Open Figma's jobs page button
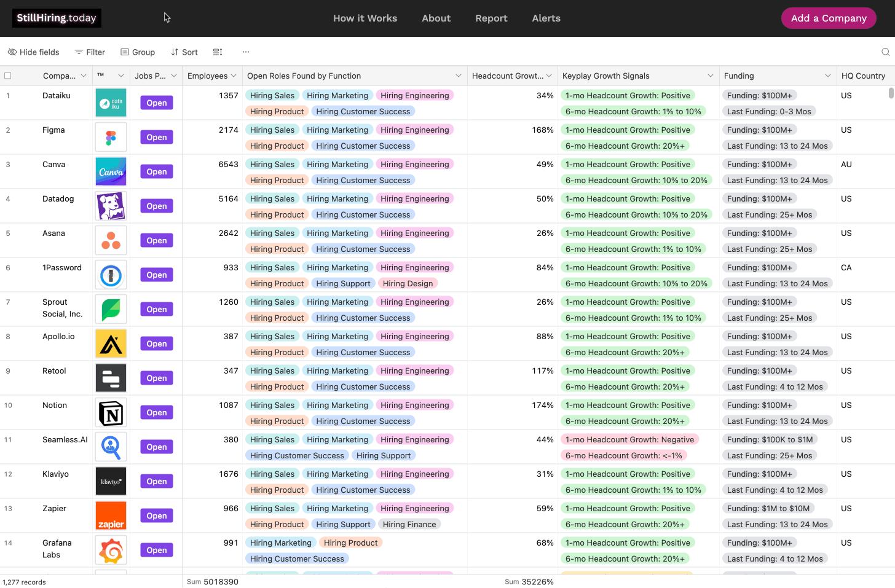Image resolution: width=895 pixels, height=588 pixels. (x=157, y=137)
